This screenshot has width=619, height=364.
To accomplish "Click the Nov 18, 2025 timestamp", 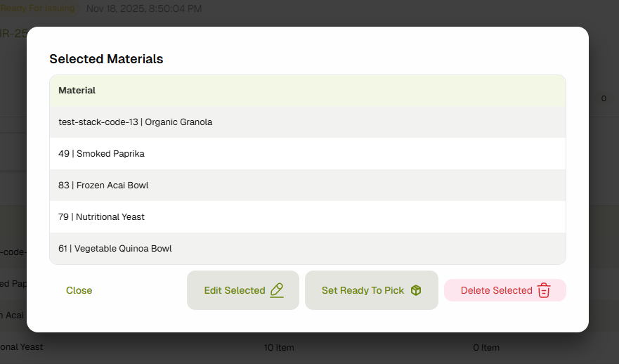I will point(144,8).
